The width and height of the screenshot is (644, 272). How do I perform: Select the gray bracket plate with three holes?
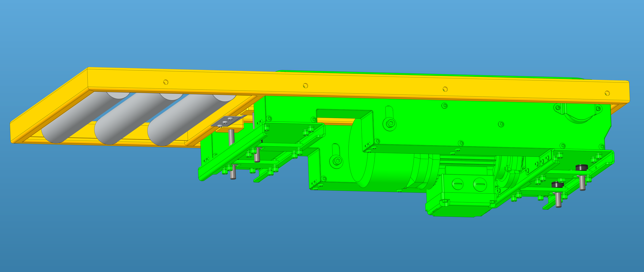pyautogui.click(x=226, y=121)
